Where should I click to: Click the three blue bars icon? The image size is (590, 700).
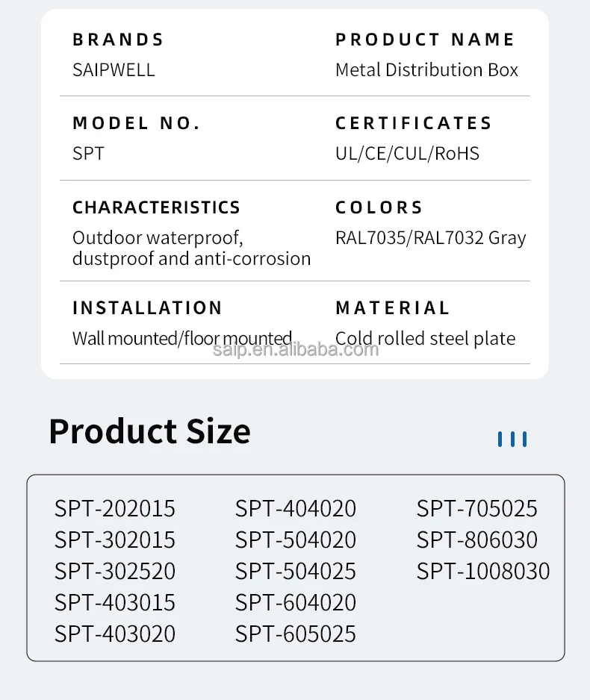pos(512,440)
